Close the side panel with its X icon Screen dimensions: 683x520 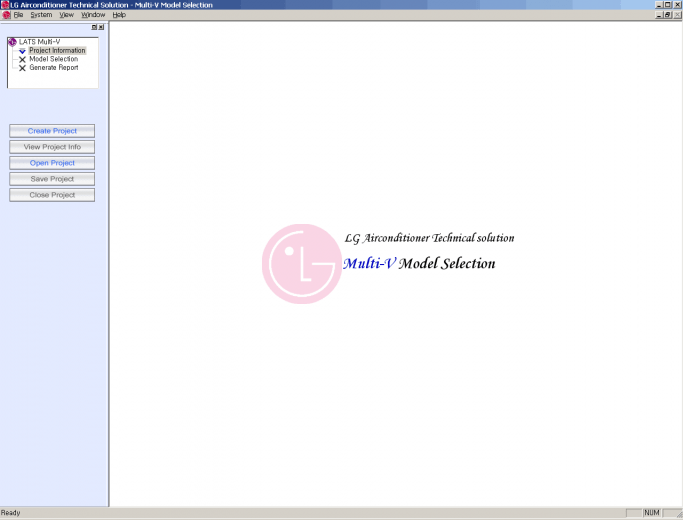tap(101, 27)
